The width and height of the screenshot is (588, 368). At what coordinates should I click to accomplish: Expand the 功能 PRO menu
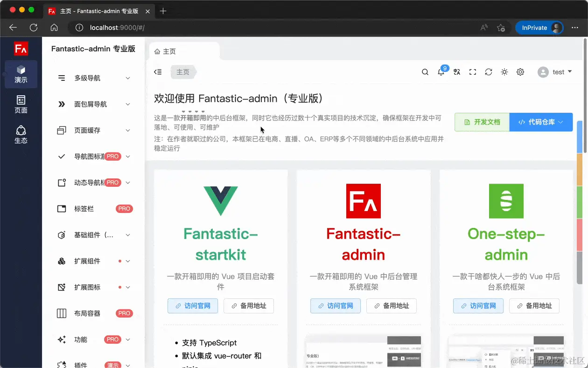click(x=93, y=340)
